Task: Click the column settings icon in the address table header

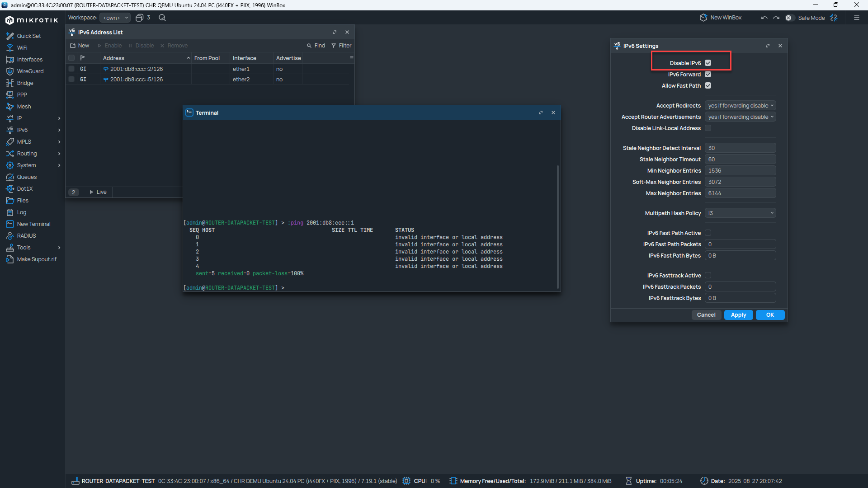Action: pos(351,58)
